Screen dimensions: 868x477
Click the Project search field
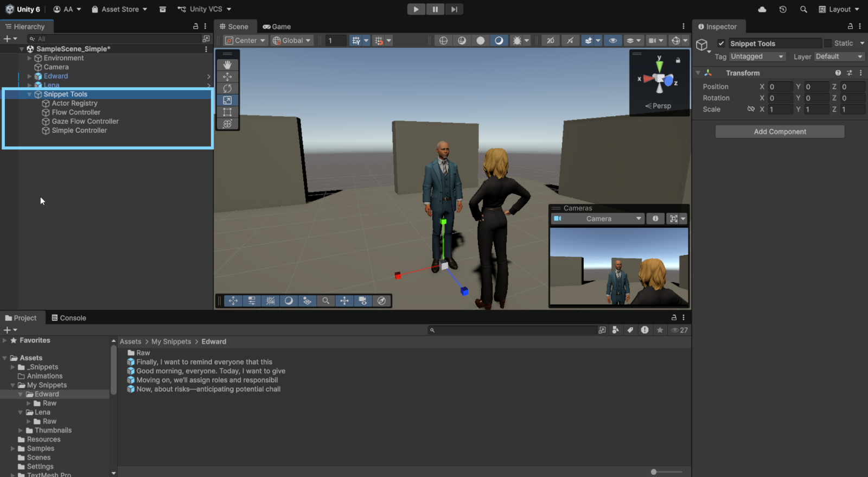click(x=512, y=330)
